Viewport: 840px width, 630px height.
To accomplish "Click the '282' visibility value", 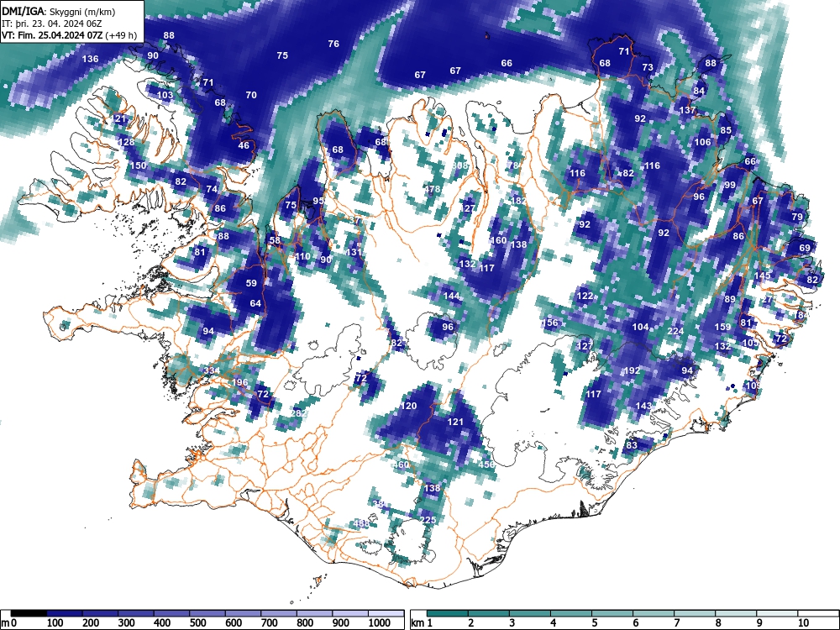I will point(298,413).
